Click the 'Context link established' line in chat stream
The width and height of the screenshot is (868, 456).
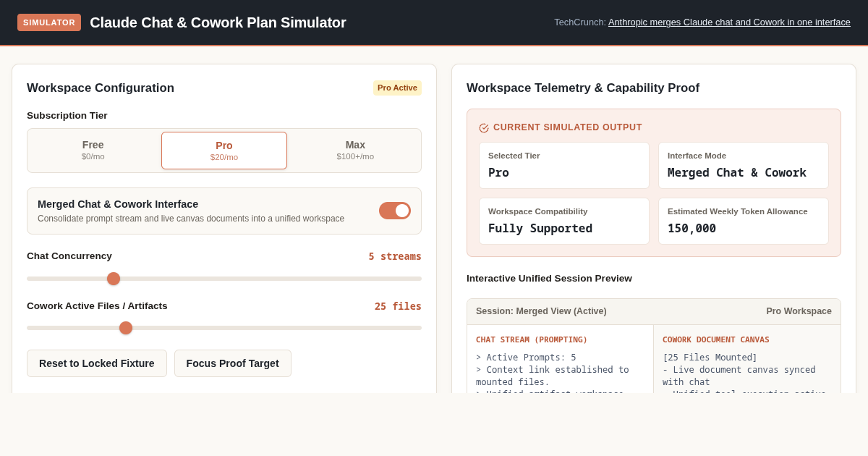553,376
